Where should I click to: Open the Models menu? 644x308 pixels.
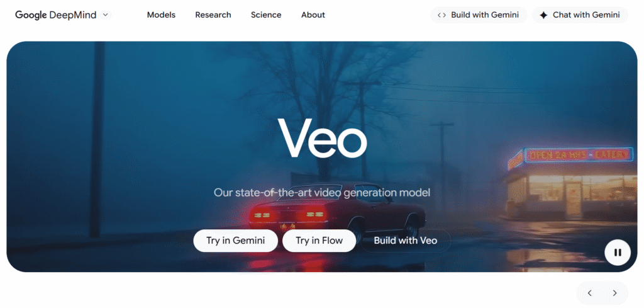coord(161,15)
